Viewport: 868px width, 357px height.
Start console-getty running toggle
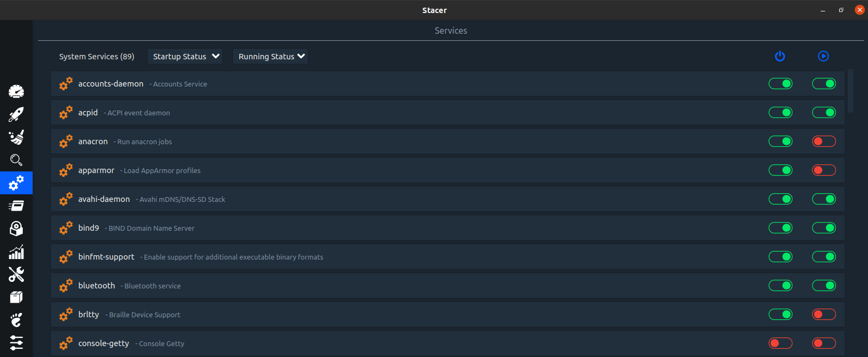click(x=824, y=343)
